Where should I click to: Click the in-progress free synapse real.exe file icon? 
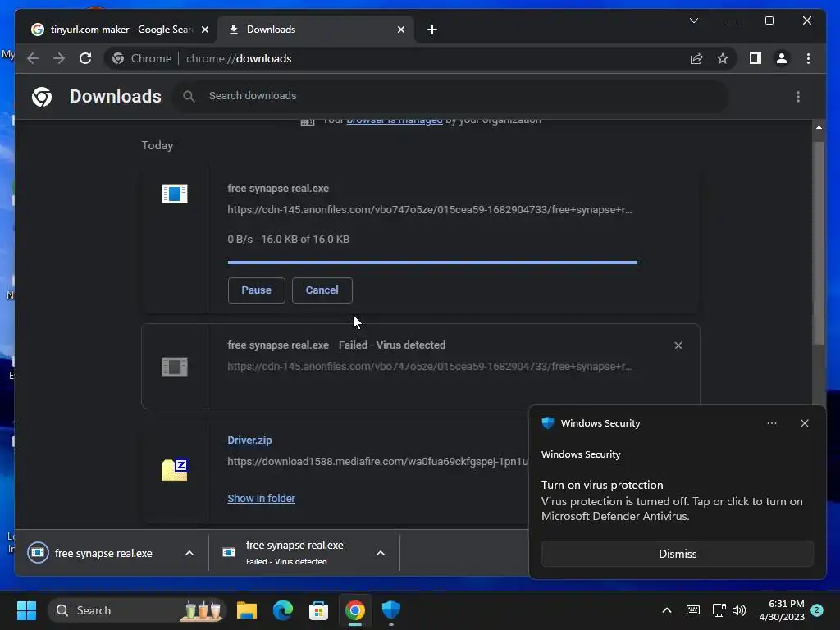[175, 194]
